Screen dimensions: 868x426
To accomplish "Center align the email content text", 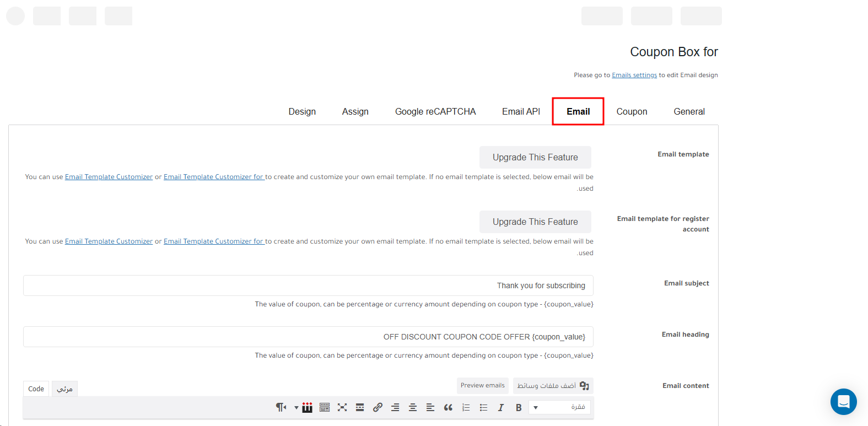I will coord(413,407).
